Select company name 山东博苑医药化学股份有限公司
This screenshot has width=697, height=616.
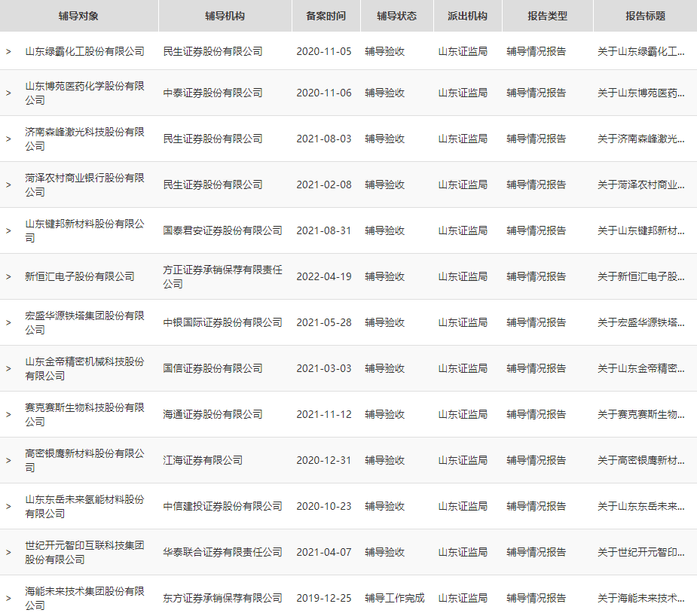(84, 93)
